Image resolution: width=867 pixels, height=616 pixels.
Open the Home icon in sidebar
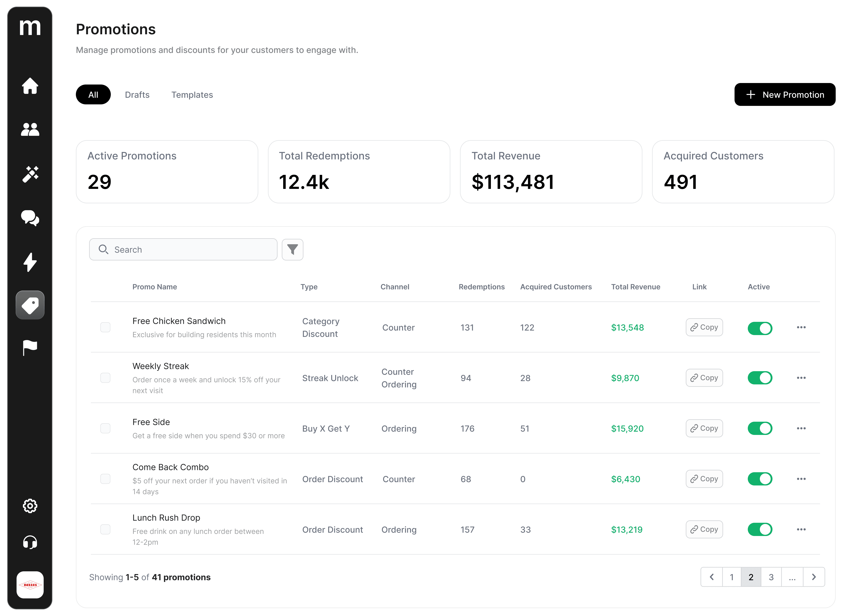pyautogui.click(x=30, y=86)
